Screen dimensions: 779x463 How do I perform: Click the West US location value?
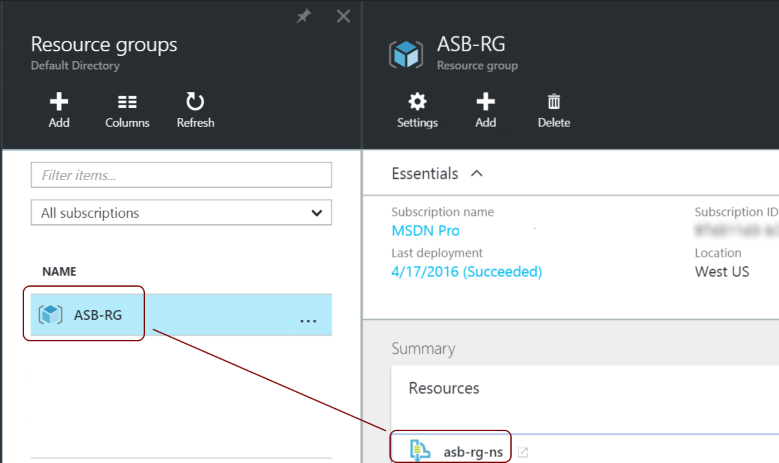(722, 272)
